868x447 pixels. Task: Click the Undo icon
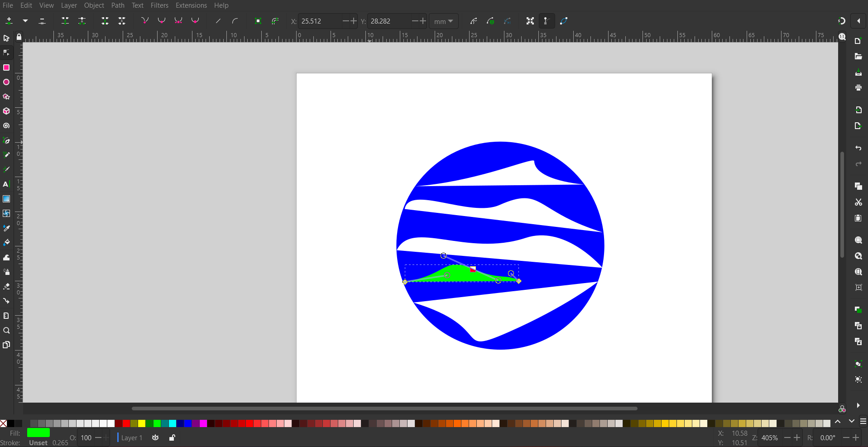point(858,148)
